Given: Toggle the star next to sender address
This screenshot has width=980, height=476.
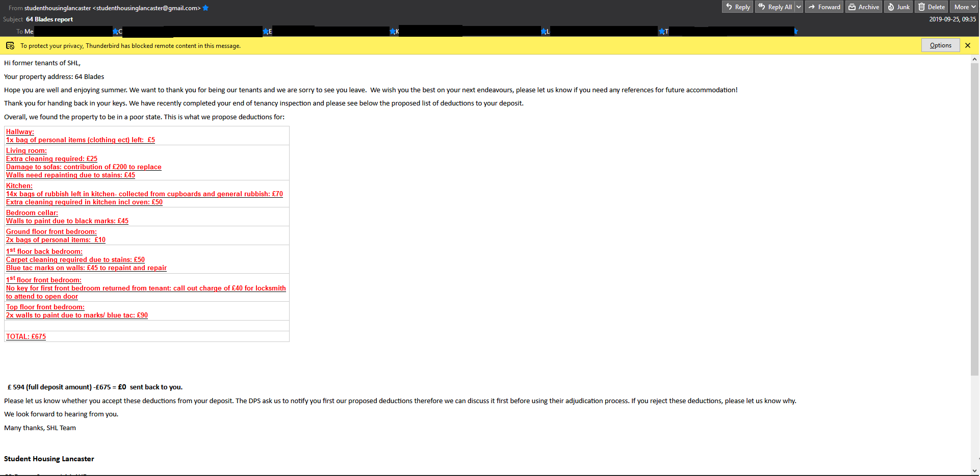Looking at the screenshot, I should [x=205, y=8].
